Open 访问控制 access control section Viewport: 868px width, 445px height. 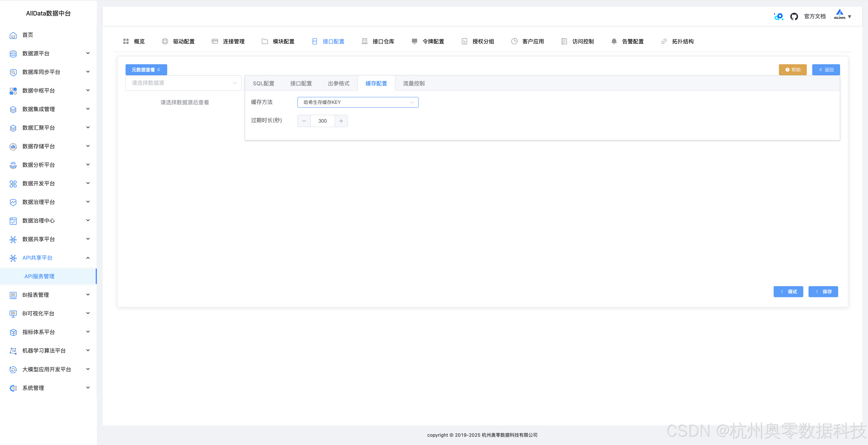(x=583, y=41)
